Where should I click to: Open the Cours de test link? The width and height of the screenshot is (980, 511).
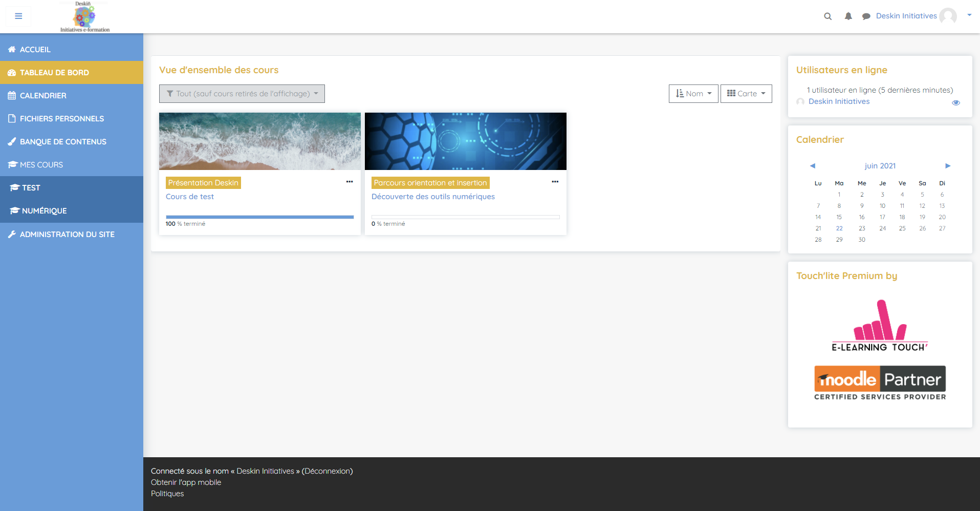point(189,197)
